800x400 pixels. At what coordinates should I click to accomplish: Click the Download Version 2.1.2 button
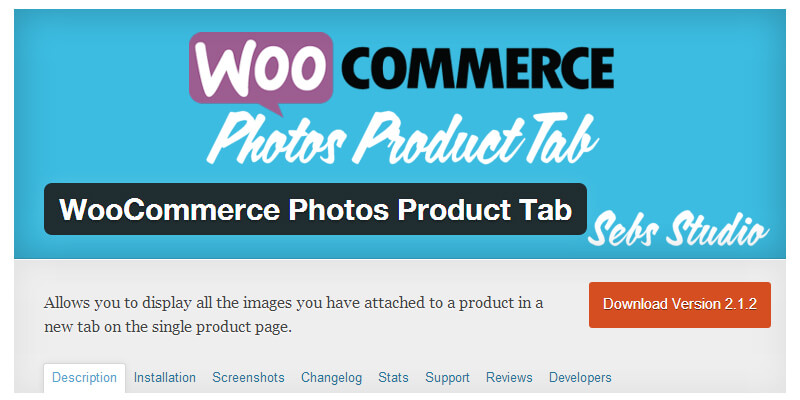(x=680, y=305)
